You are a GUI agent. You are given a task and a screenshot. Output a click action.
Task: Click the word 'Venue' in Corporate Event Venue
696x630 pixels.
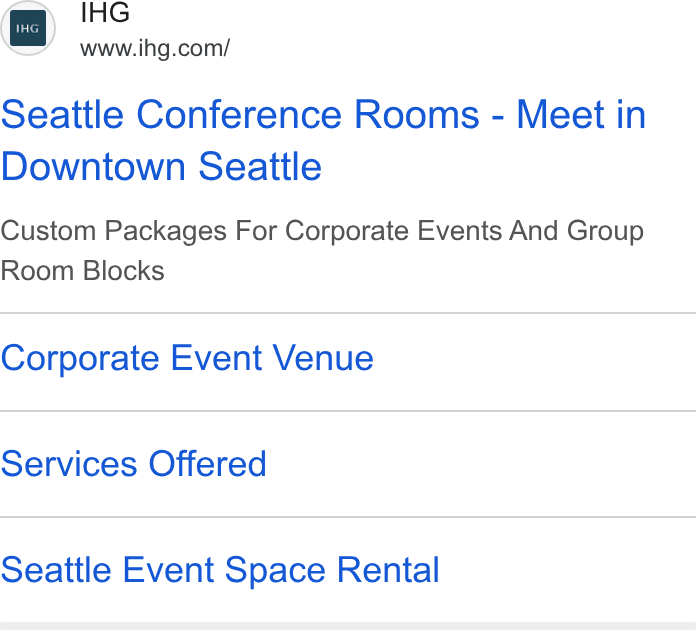[323, 358]
